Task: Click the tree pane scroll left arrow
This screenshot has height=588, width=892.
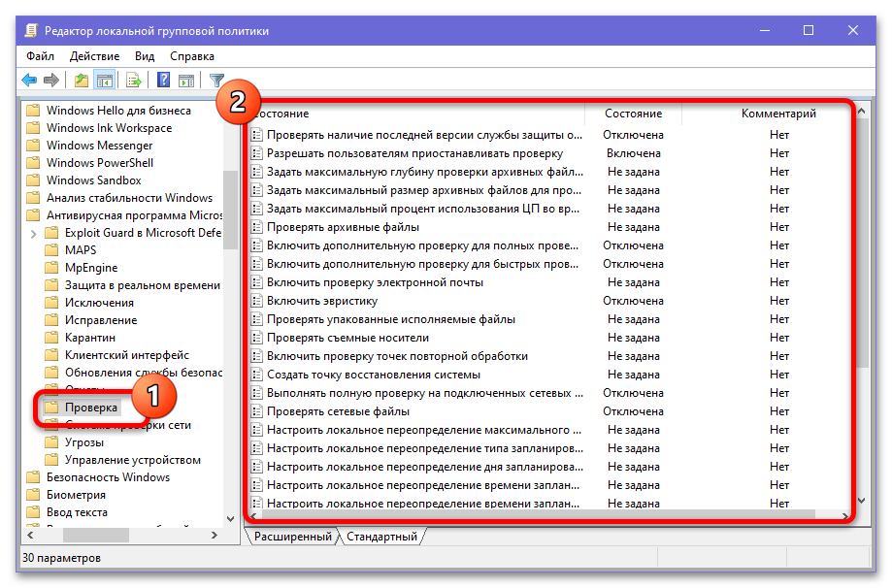Action: point(30,535)
